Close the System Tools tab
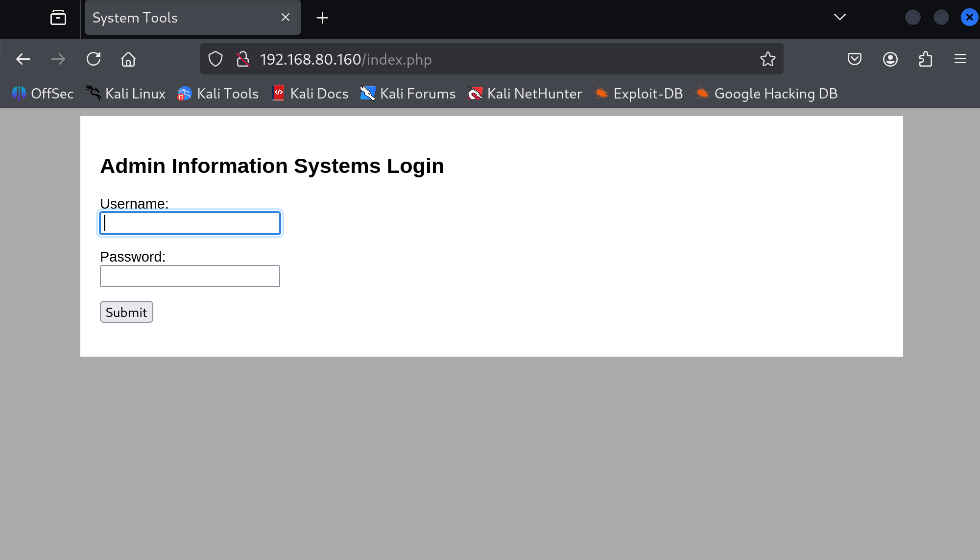The width and height of the screenshot is (980, 560). point(286,18)
